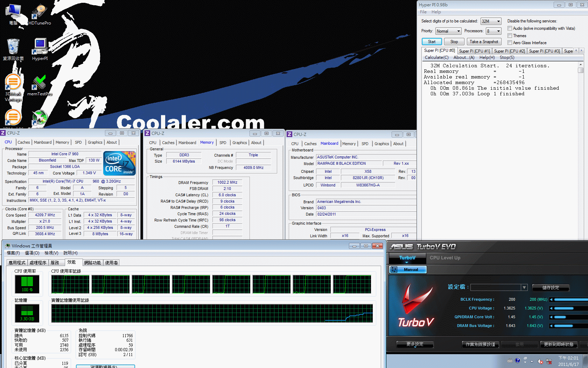Switch to Super PI CPU #1 tab
The height and width of the screenshot is (368, 588).
pyautogui.click(x=474, y=51)
